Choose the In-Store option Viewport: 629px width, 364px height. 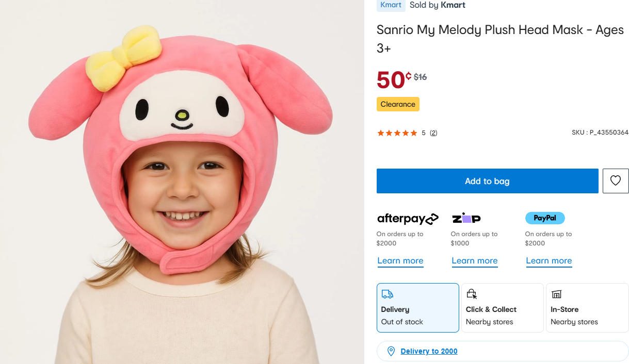587,308
